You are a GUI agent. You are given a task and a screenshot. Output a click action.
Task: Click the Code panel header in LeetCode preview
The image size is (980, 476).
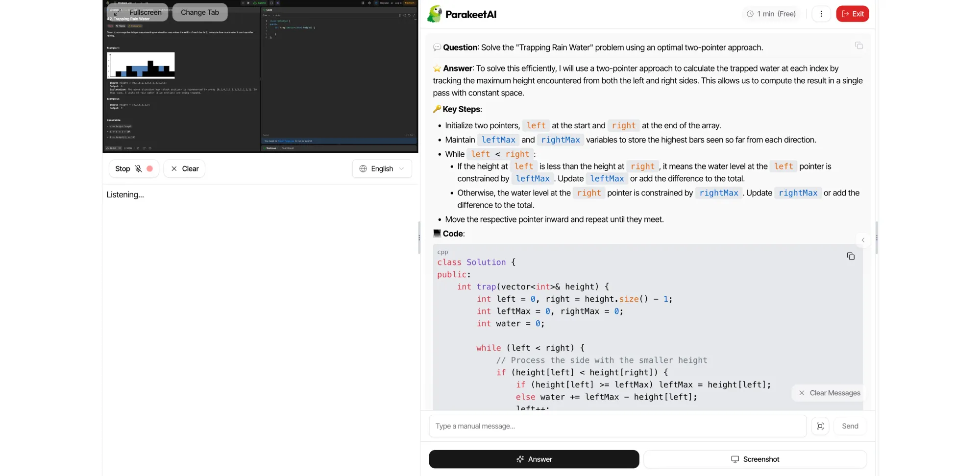[269, 10]
